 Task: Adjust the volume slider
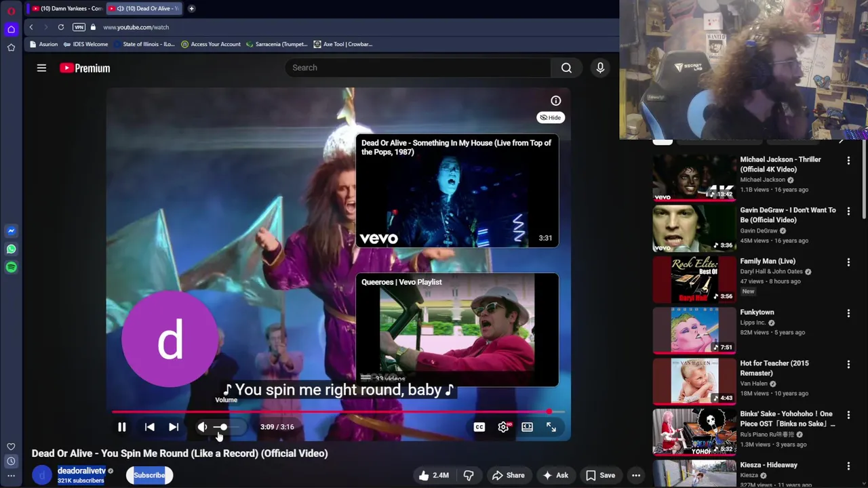[x=228, y=427]
